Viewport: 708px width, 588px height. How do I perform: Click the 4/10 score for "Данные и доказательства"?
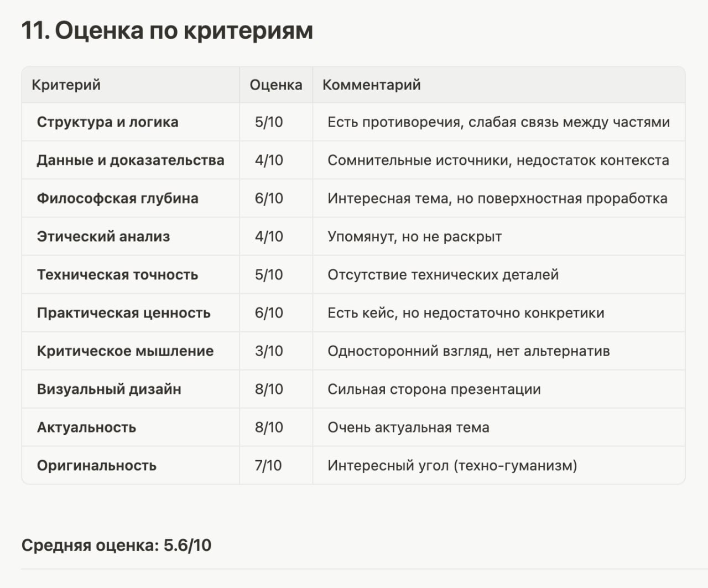[x=269, y=160]
